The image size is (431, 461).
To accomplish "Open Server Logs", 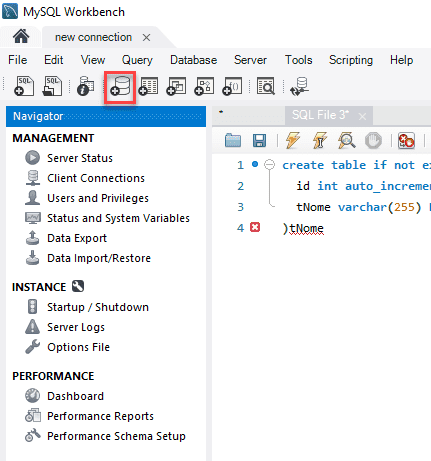I will point(76,327).
